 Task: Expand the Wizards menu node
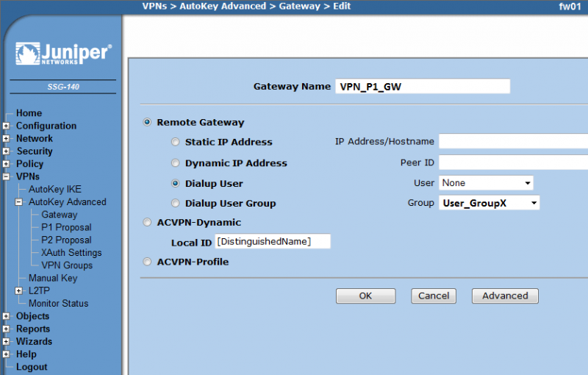point(6,342)
